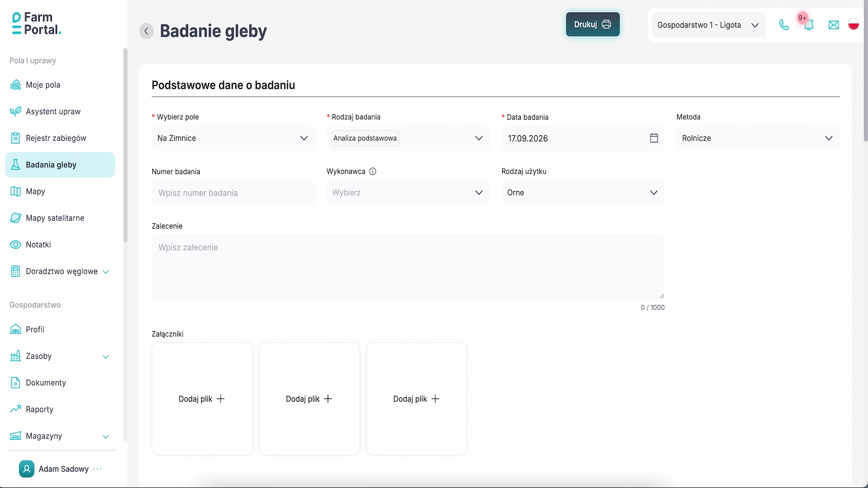
Task: Click the Profil barn icon
Action: click(15, 329)
